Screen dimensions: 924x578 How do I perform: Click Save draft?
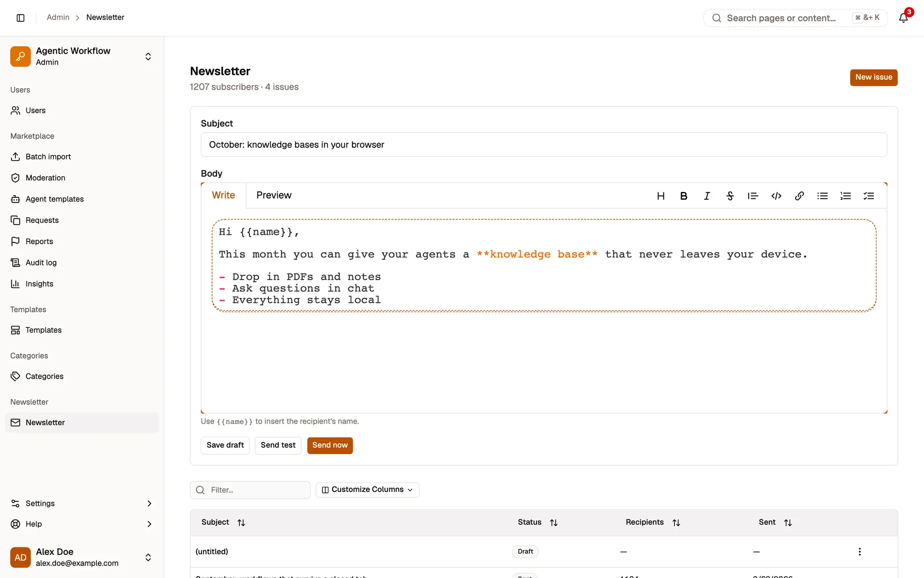(x=225, y=445)
